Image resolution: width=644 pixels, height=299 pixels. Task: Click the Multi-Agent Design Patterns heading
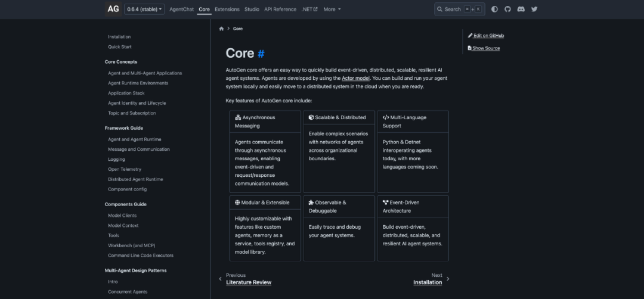pos(135,270)
